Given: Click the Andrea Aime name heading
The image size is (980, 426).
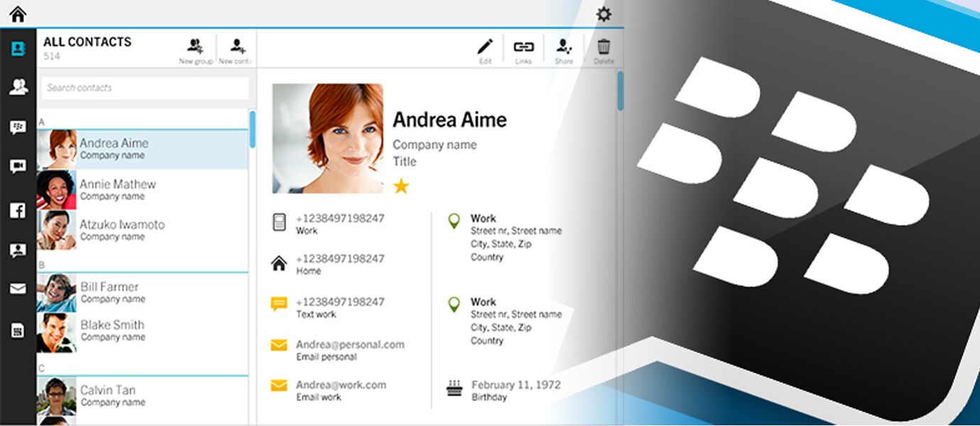Looking at the screenshot, I should click(x=450, y=119).
